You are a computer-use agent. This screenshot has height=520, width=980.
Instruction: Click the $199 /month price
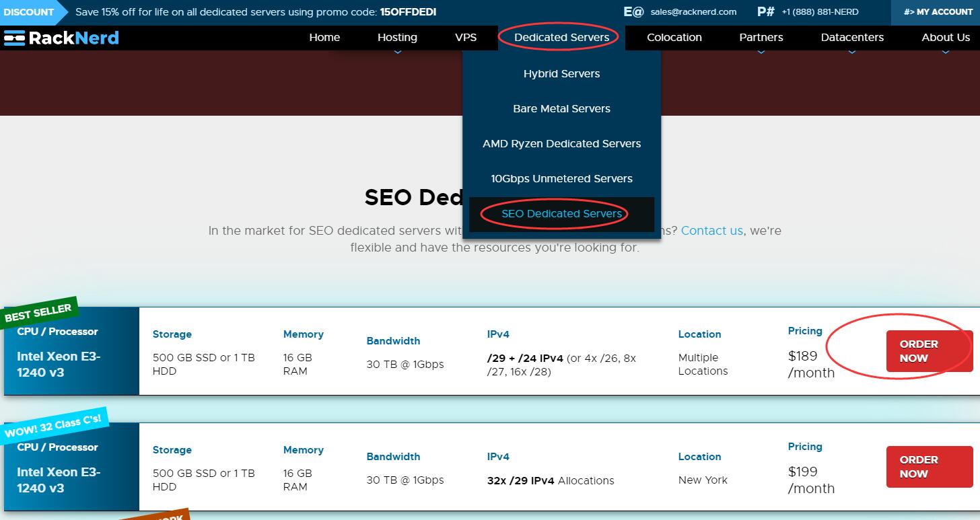(x=811, y=480)
